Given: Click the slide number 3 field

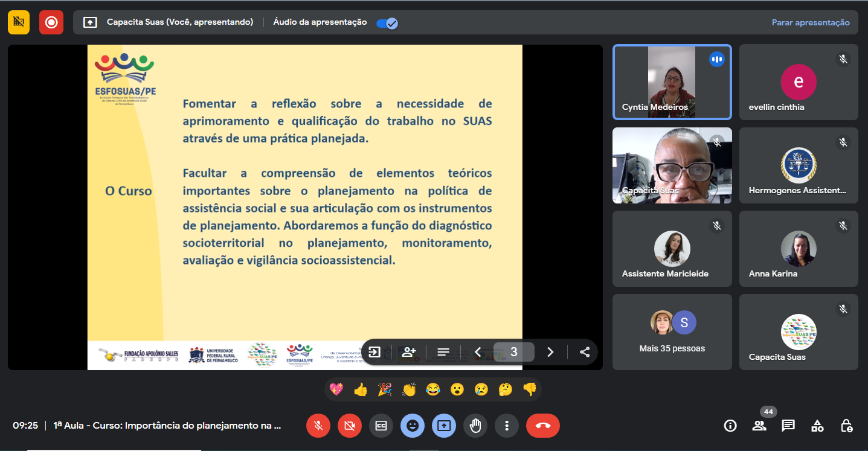Looking at the screenshot, I should (513, 352).
